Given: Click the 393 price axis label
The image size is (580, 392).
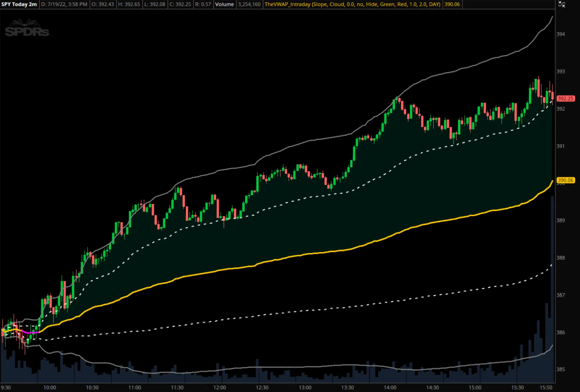Looking at the screenshot, I should [561, 72].
